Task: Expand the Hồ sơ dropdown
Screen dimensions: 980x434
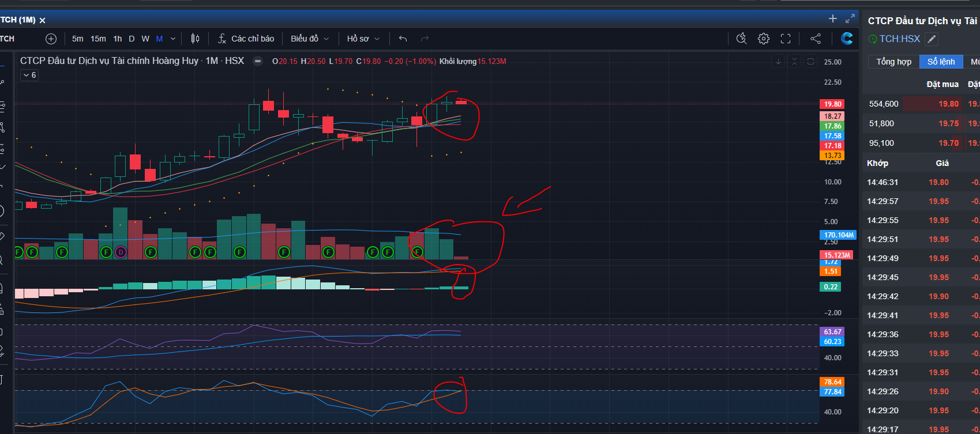Action: coord(363,39)
